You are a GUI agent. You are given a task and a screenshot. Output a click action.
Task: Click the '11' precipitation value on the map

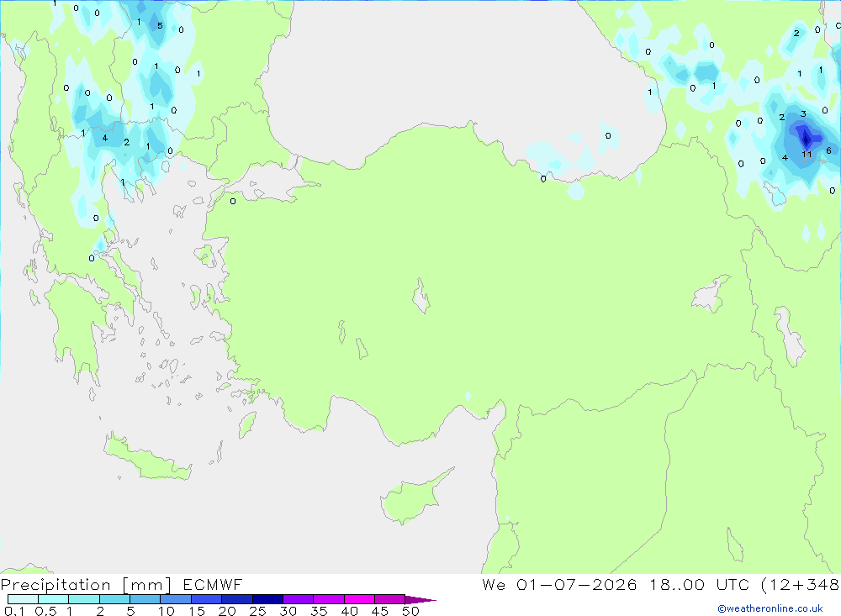point(807,155)
